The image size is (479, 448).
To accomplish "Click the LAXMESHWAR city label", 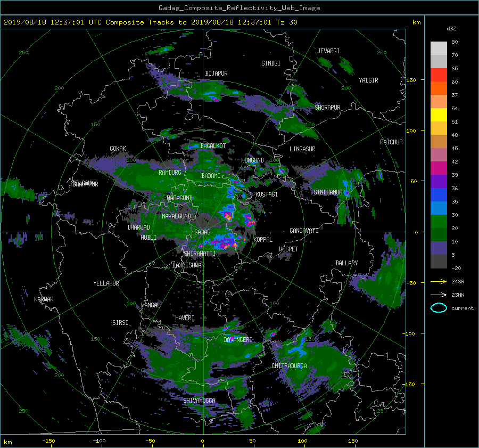I will [x=188, y=265].
